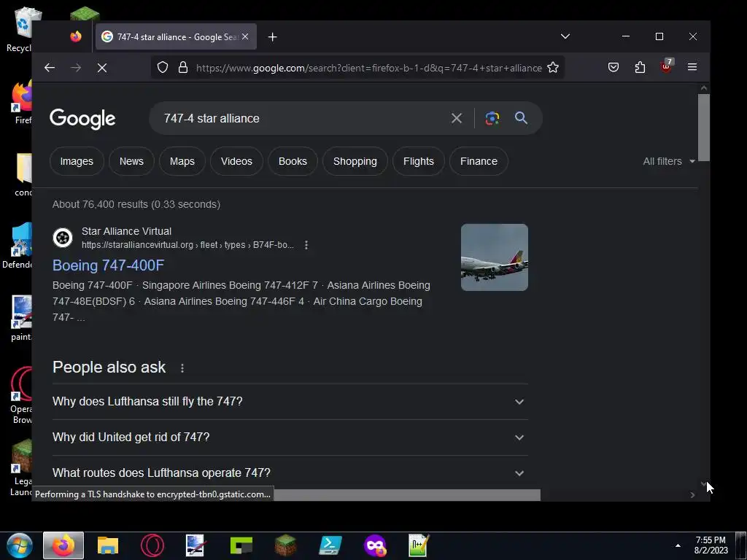Click the horizontal scrollbar at page bottom
747x560 pixels.
[x=407, y=495]
